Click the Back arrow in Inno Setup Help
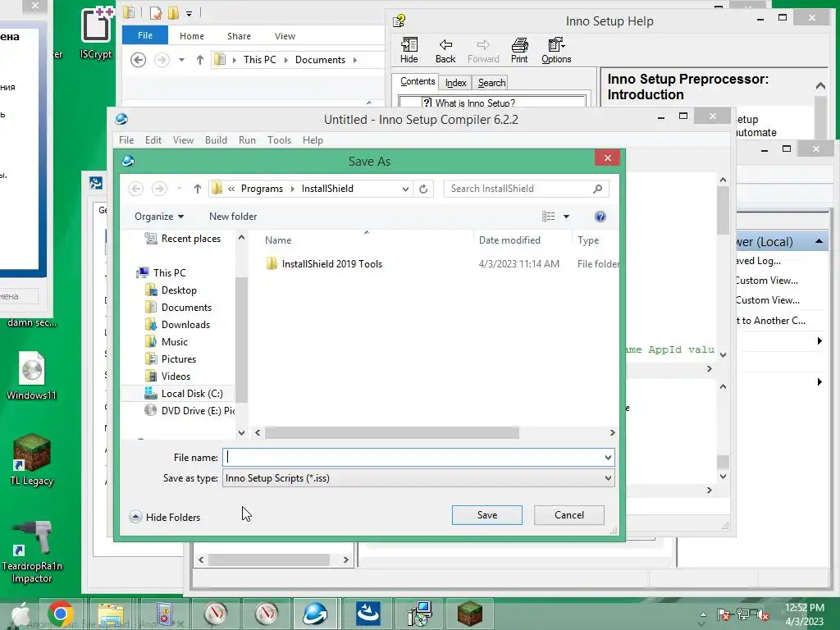840x630 pixels. (x=445, y=50)
